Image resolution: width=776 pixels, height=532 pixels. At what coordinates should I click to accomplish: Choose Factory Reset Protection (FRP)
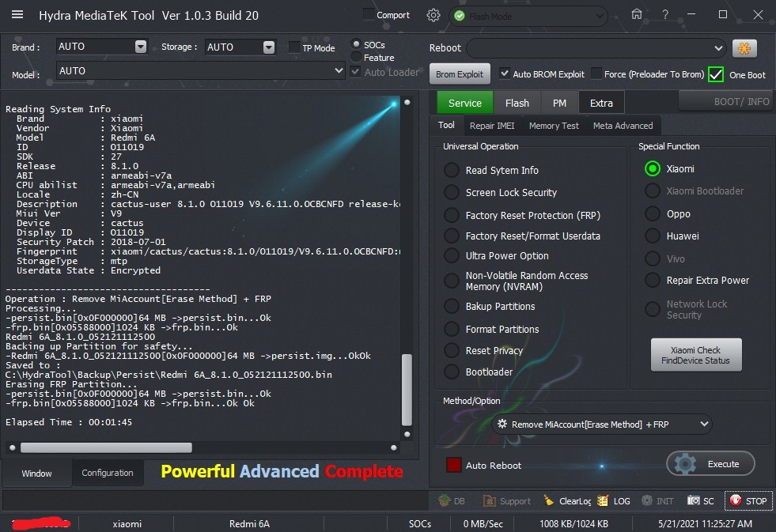pos(452,215)
